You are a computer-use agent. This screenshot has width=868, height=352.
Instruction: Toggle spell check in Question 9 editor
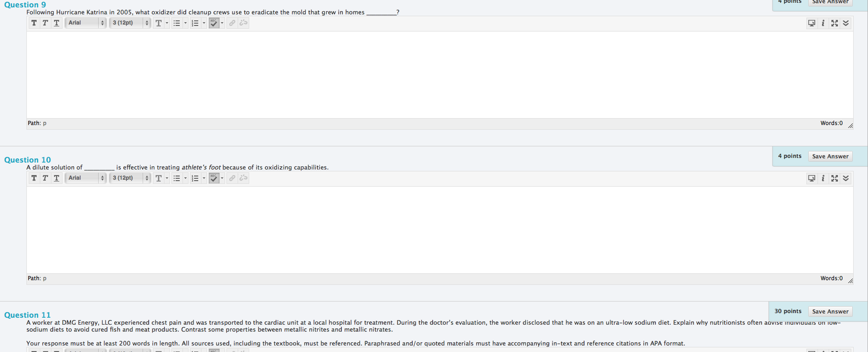(x=214, y=23)
